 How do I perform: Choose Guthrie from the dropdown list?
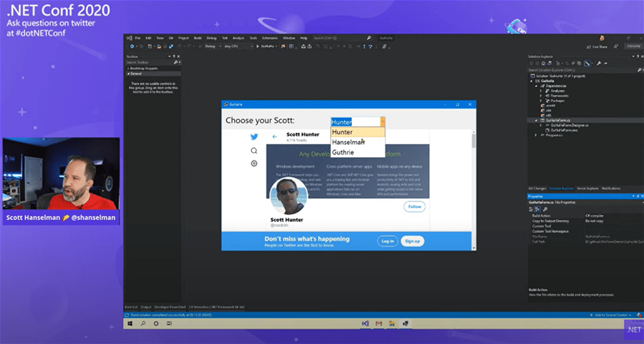(x=357, y=152)
